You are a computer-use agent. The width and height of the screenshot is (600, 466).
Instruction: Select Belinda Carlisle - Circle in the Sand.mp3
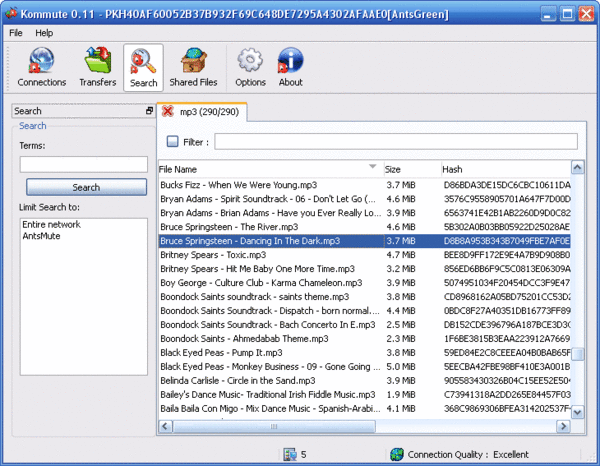(364, 380)
